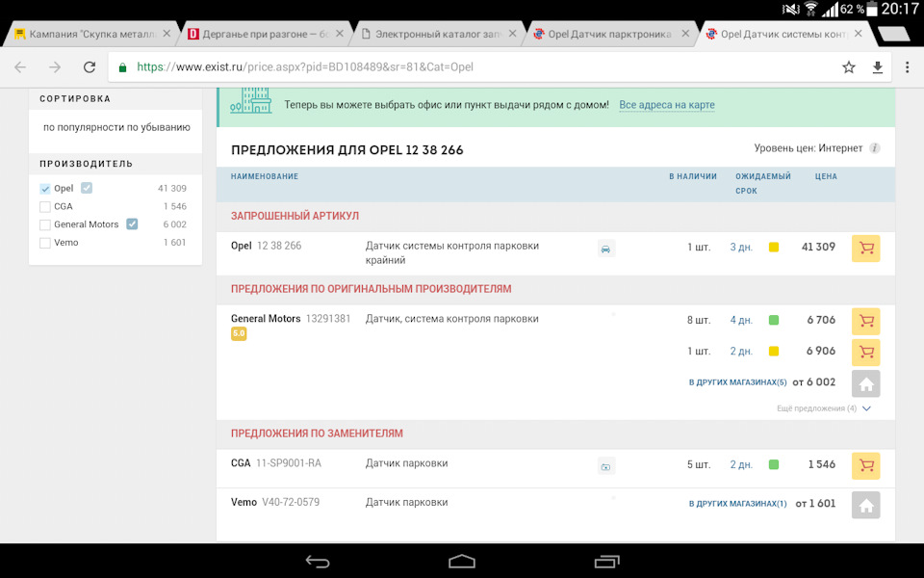Image resolution: width=924 pixels, height=578 pixels.
Task: Open sort option по популярности по убыванию
Action: click(116, 127)
